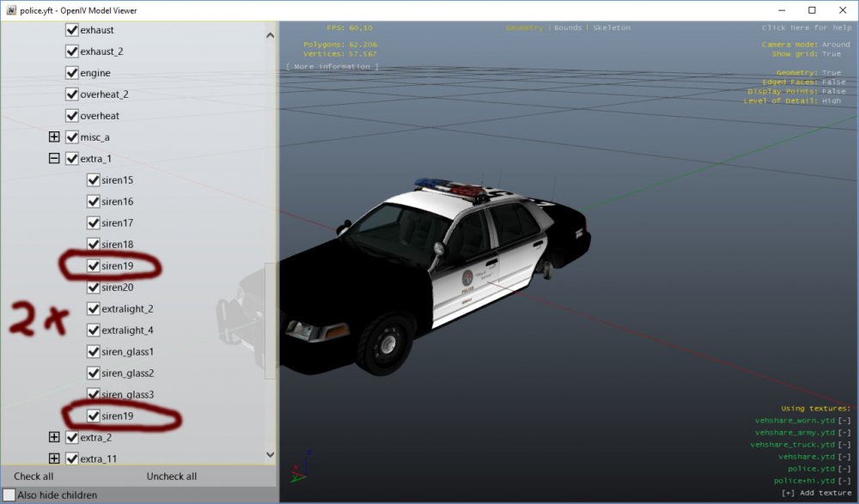The height and width of the screenshot is (504, 859).
Task: Remove vehshare_truck.ytd texture with [-] icon
Action: coord(844,445)
